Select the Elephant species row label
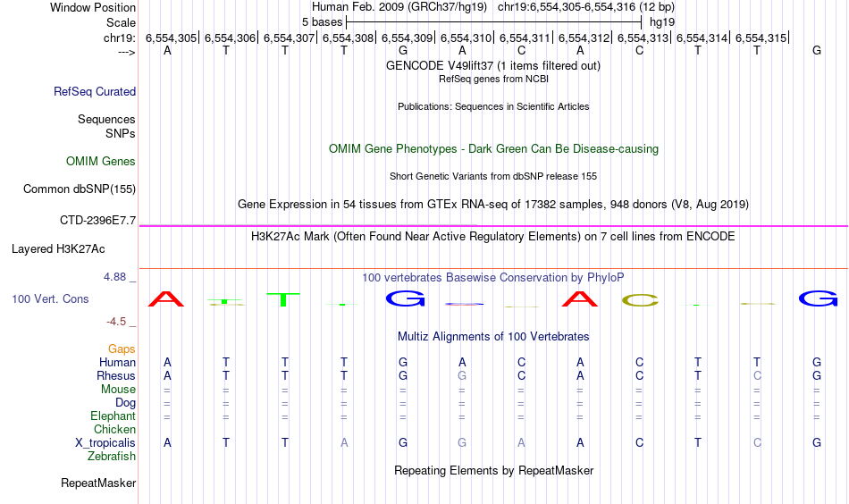The image size is (849, 504). (113, 416)
